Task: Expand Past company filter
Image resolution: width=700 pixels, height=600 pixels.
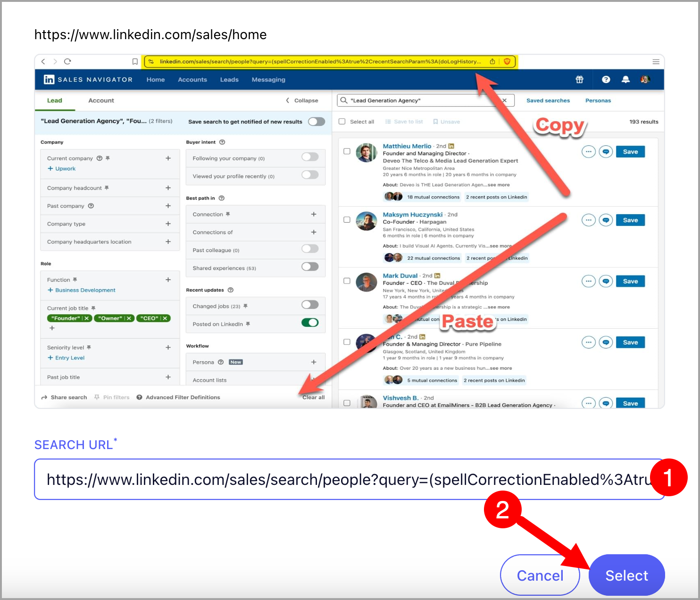Action: click(x=168, y=206)
